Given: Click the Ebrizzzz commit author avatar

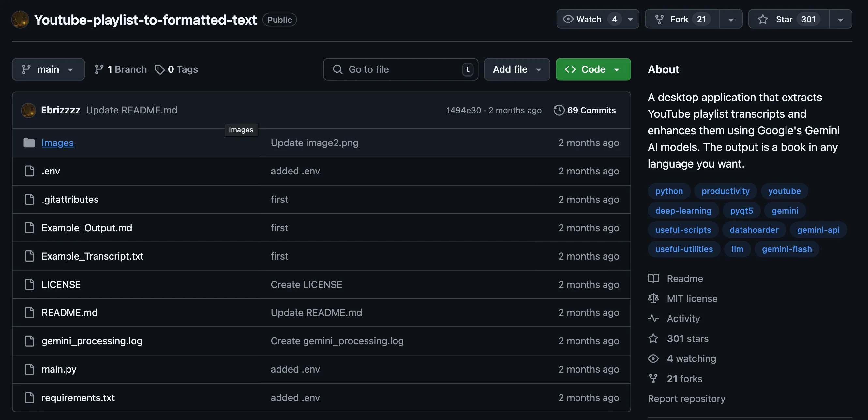Looking at the screenshot, I should point(28,110).
